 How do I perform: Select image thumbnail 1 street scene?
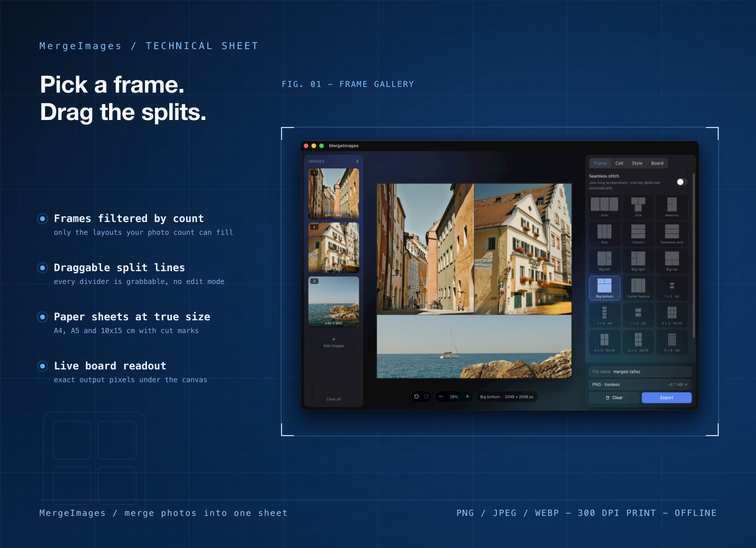pos(334,194)
